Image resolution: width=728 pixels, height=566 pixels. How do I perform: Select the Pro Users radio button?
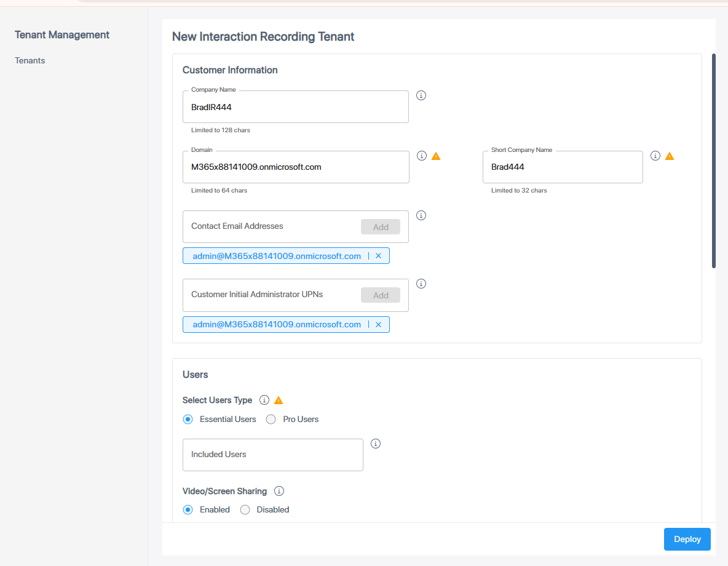(x=271, y=419)
